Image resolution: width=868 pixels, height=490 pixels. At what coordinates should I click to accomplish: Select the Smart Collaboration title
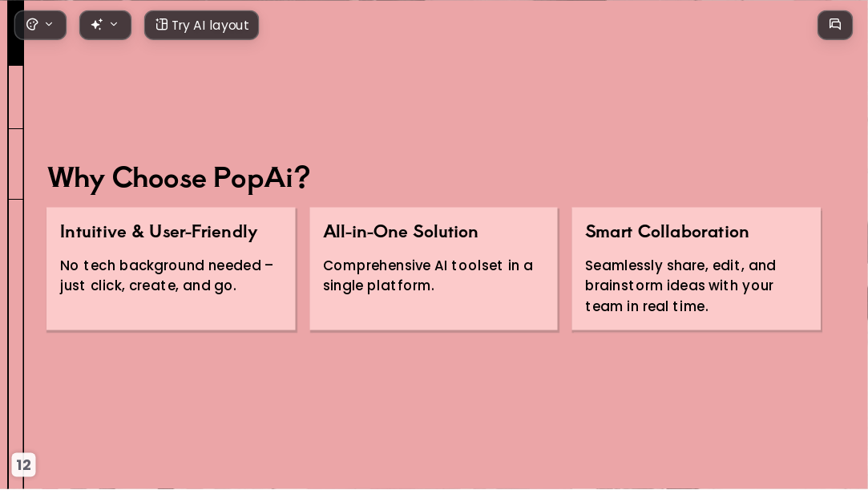[x=667, y=232]
